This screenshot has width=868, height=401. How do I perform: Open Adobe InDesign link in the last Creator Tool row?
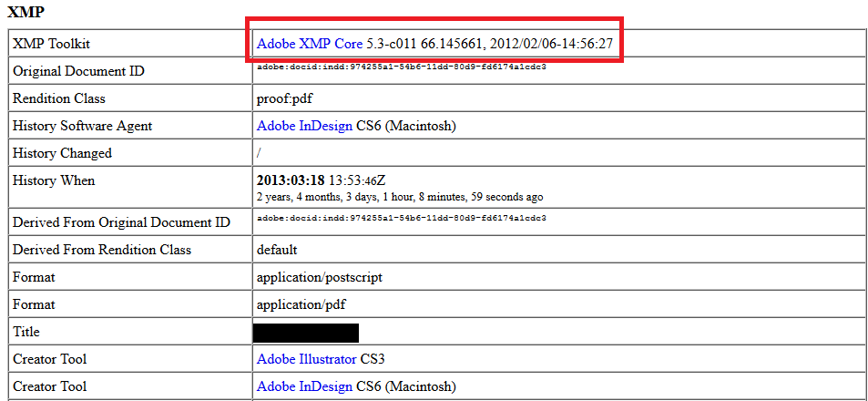click(x=304, y=386)
